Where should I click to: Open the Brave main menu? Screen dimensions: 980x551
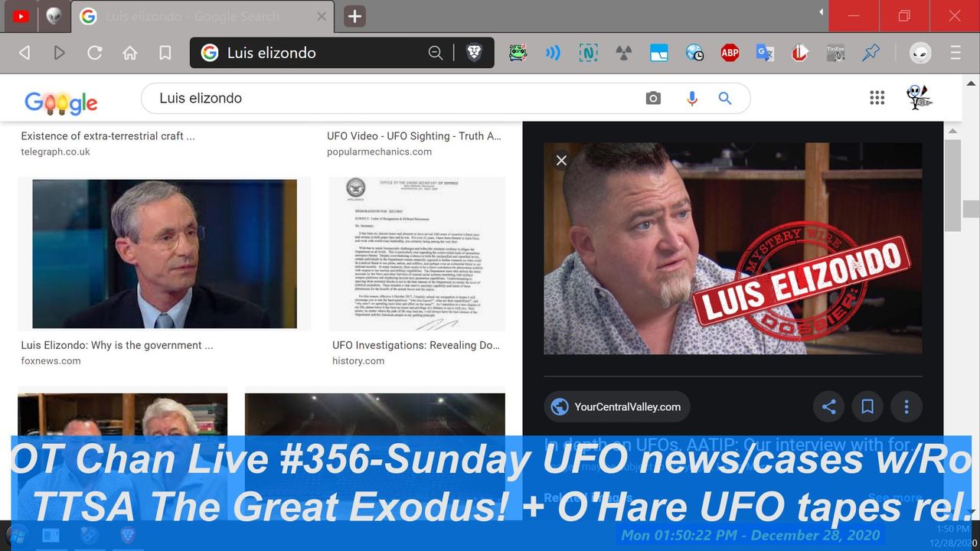point(955,53)
